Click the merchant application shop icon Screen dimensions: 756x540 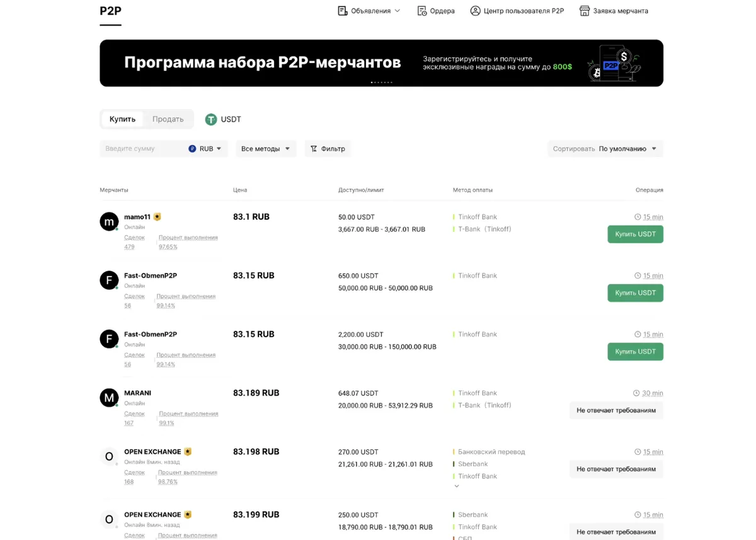(x=585, y=10)
